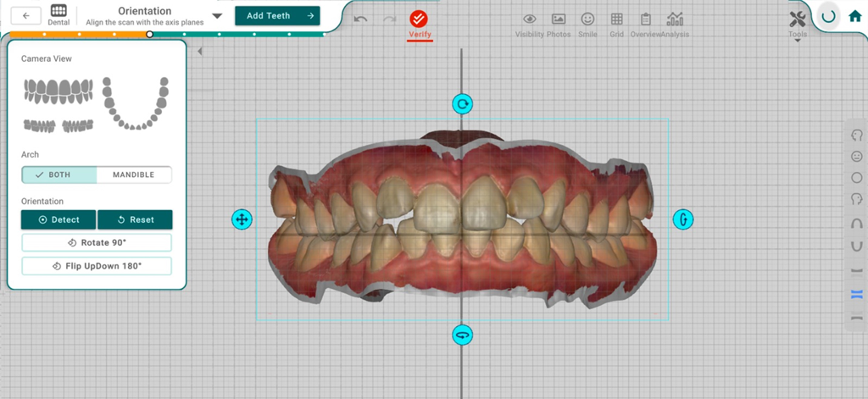Select front face view in right sidebar

pos(856,157)
